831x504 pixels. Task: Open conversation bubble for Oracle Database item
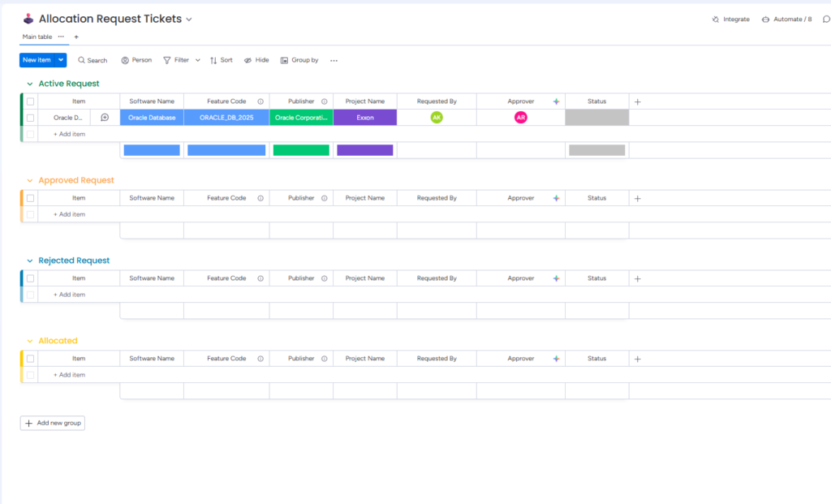pos(105,118)
